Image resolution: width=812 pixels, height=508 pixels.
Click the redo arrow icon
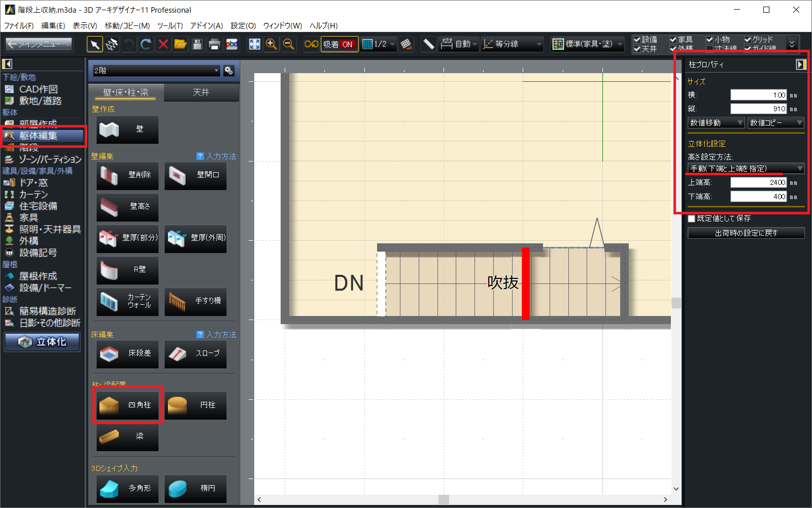point(146,45)
